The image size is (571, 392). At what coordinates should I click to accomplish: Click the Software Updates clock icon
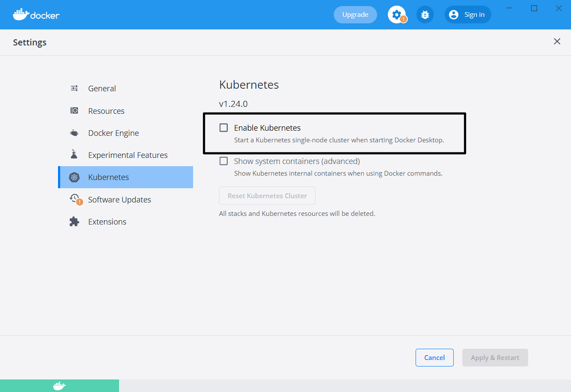coord(76,199)
